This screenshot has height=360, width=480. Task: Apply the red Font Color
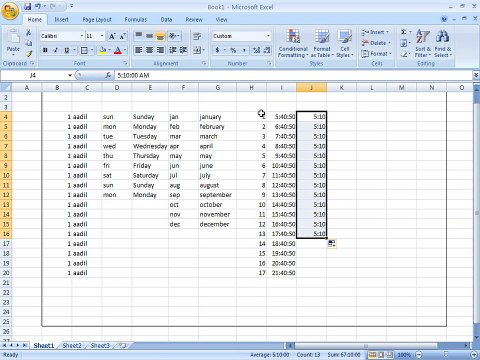coord(118,50)
